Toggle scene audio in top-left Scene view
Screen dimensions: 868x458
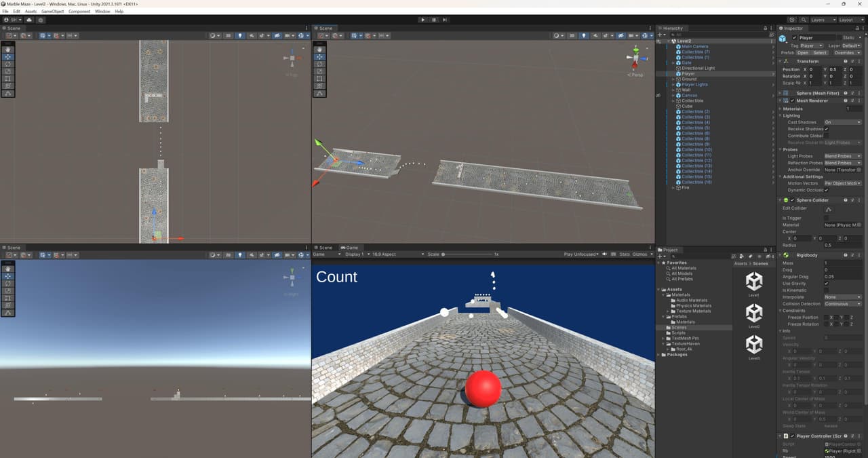pos(252,35)
